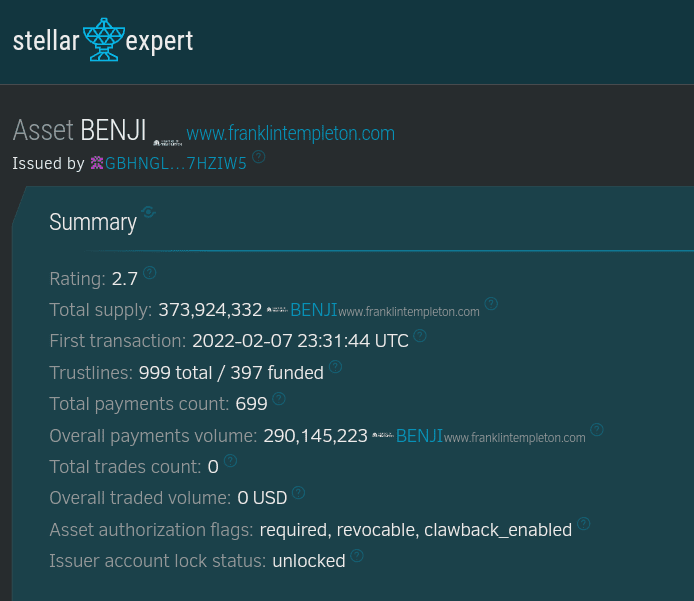This screenshot has height=601, width=694.
Task: Click help icon beside Total payments count
Action: click(x=279, y=398)
